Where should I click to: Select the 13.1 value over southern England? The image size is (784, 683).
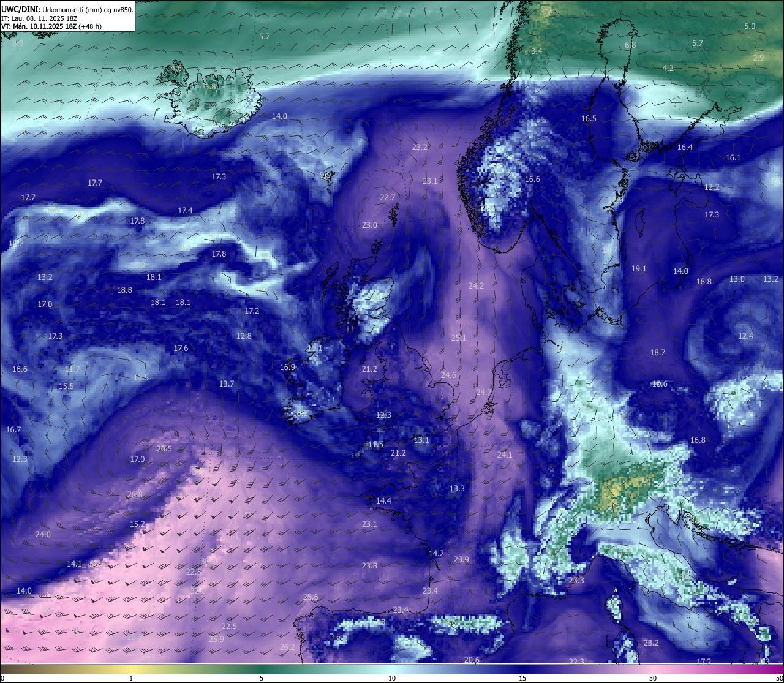click(421, 440)
